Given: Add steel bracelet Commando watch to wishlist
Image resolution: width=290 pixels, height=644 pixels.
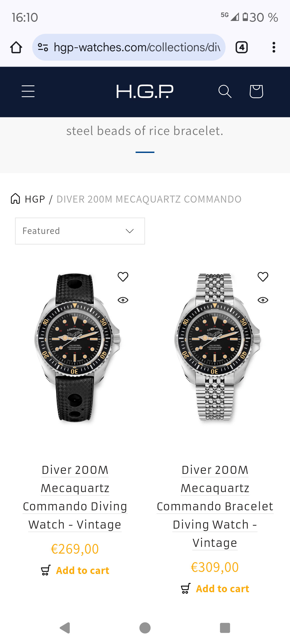Looking at the screenshot, I should click(263, 277).
